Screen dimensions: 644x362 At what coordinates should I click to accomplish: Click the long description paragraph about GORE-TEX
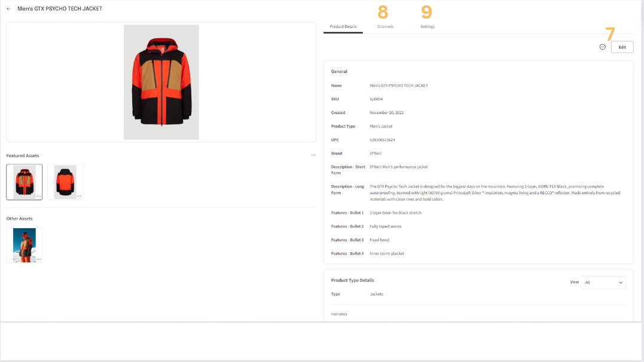[495, 193]
